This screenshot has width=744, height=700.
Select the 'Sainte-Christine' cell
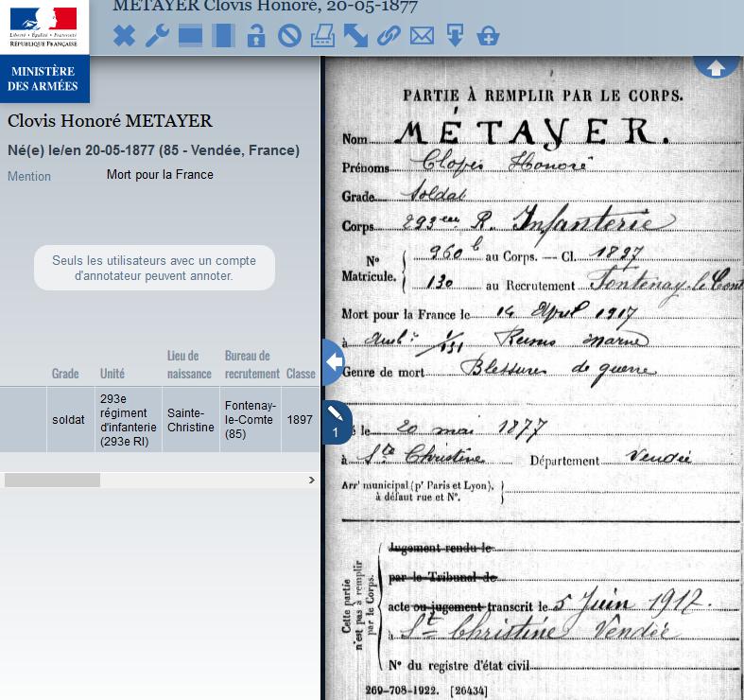(x=191, y=420)
